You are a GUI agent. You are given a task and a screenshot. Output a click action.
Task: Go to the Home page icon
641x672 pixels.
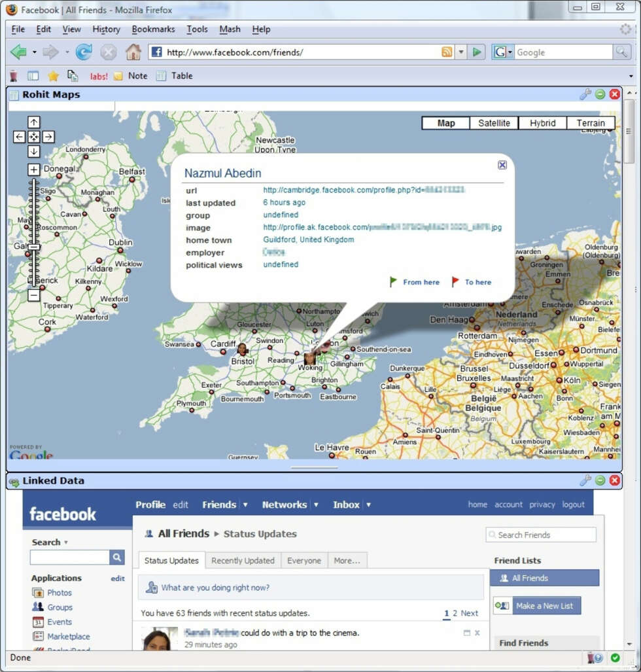(x=133, y=52)
